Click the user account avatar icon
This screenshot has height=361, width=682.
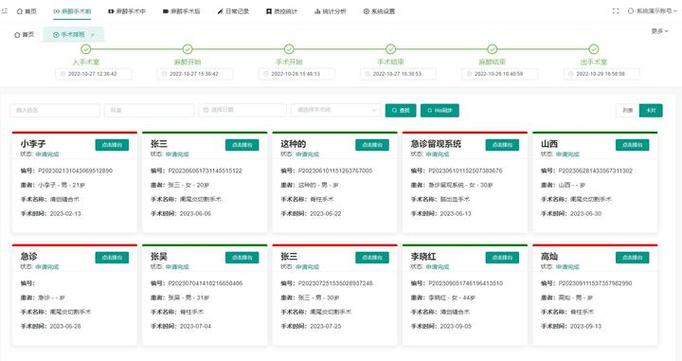631,11
